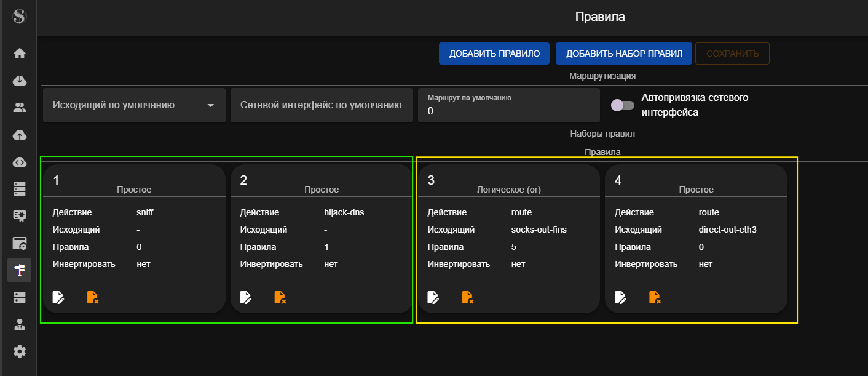This screenshot has width=868, height=376.
Task: Click Сетевой интерфейс по умолчанию field
Action: pos(321,105)
